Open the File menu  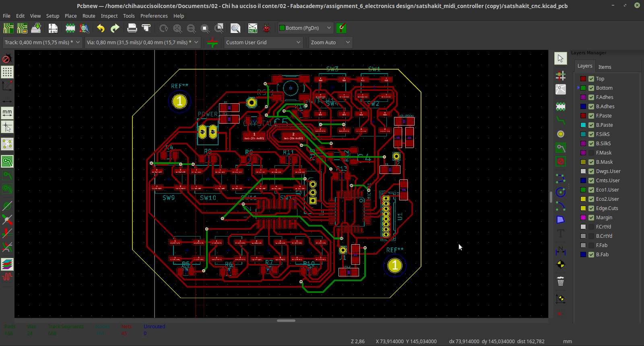pyautogui.click(x=6, y=16)
